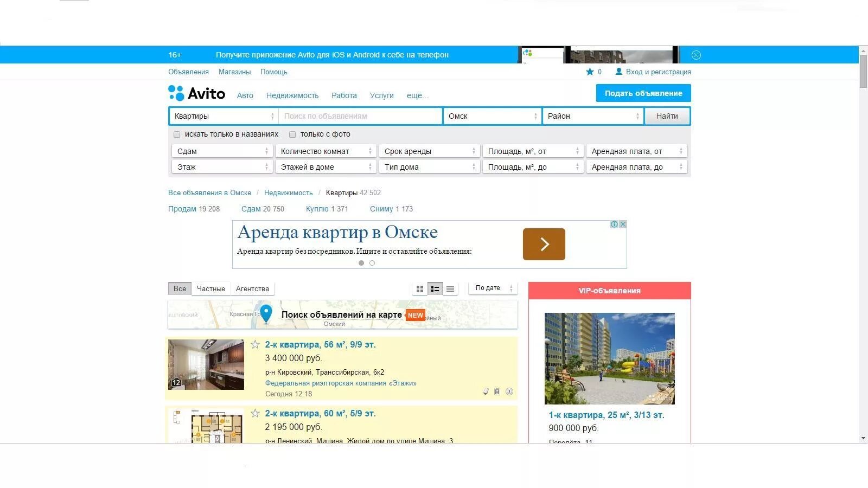This screenshot has width=868, height=488.
Task: Open the Квартиры category dropdown
Action: coord(224,116)
